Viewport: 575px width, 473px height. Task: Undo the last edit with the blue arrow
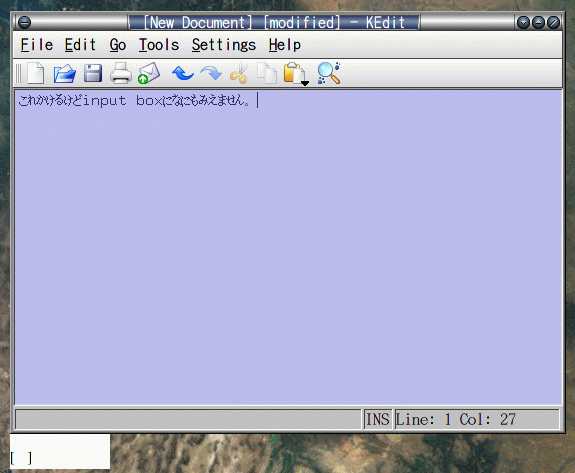pos(183,73)
